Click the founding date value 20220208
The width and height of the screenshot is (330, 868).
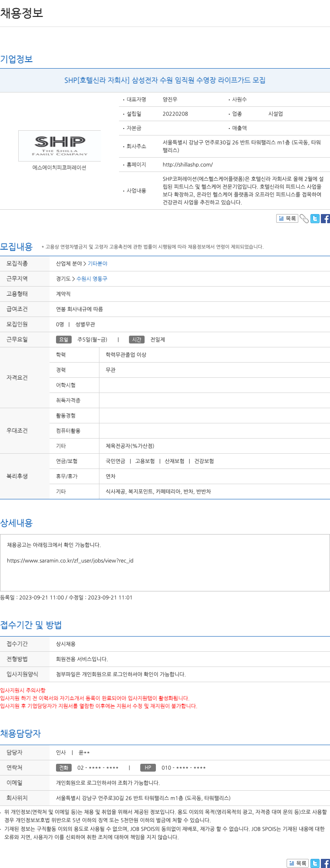175,114
